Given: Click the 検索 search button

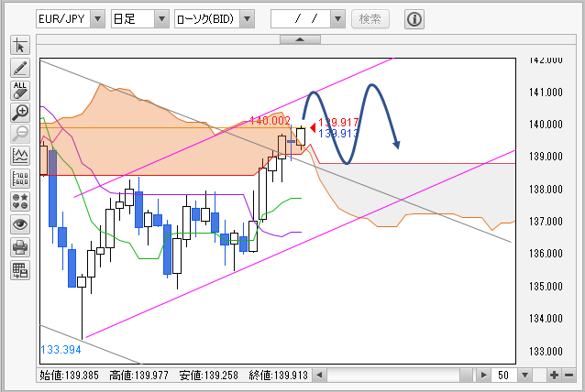Looking at the screenshot, I should (x=370, y=18).
